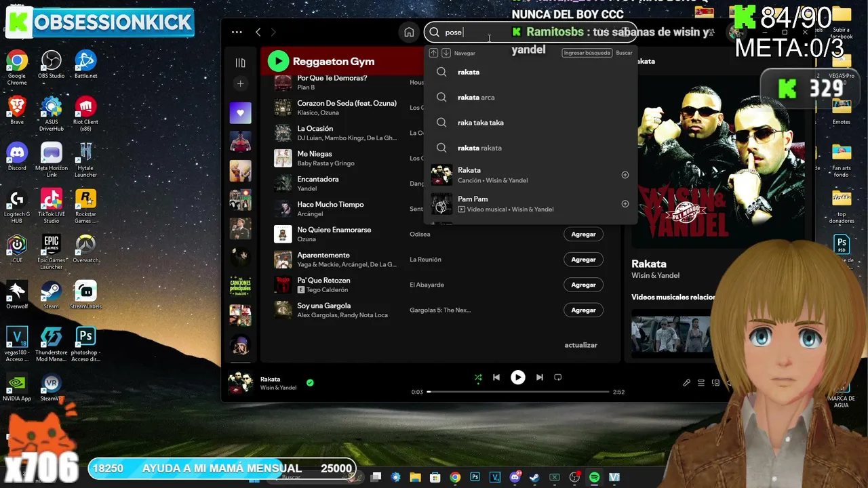Click the "Ingresar búsqueda" hint button
Viewport: 868px width, 488px height.
tap(587, 53)
